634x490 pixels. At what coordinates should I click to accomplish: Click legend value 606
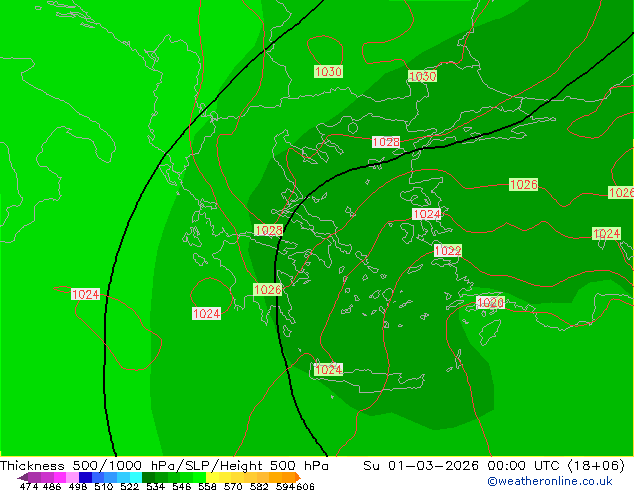pos(305,486)
